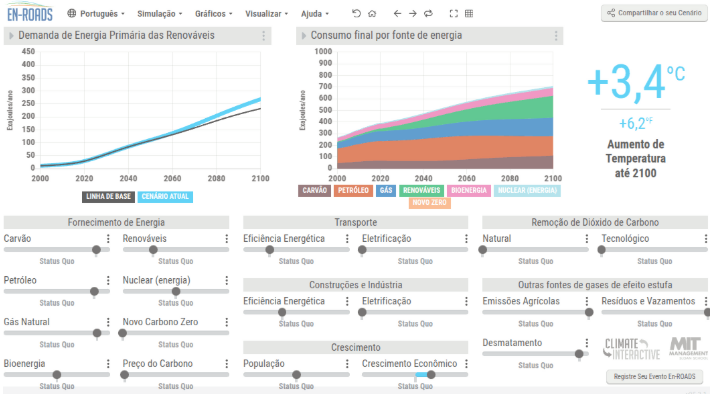Image resolution: width=710 pixels, height=394 pixels.
Task: Open Carvão slider details menu
Action: coord(108,239)
